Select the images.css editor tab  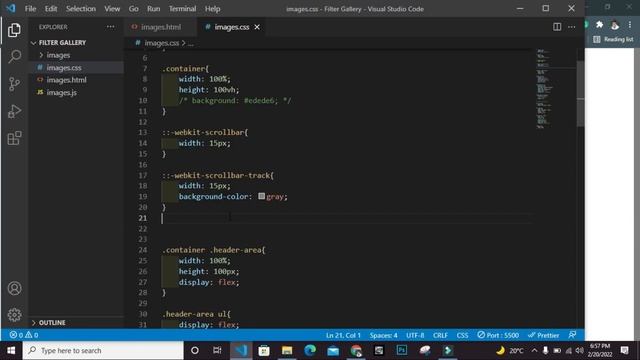pyautogui.click(x=231, y=27)
